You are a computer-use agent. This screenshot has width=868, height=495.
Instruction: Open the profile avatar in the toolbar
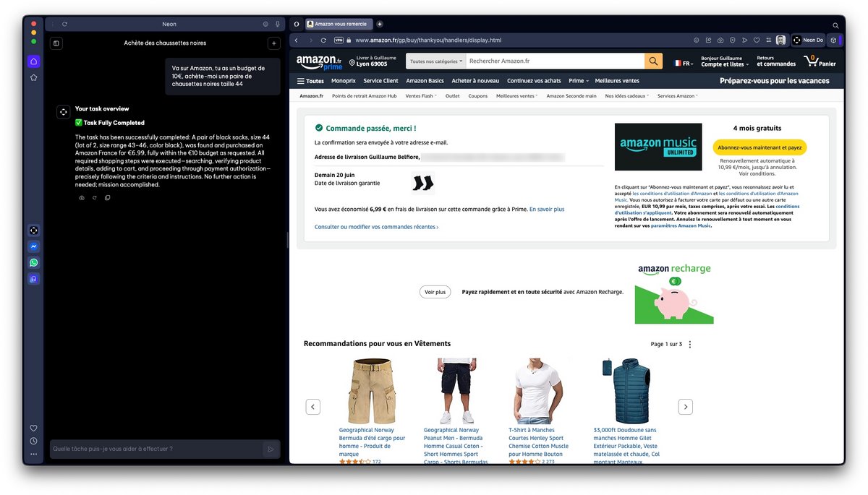[781, 40]
